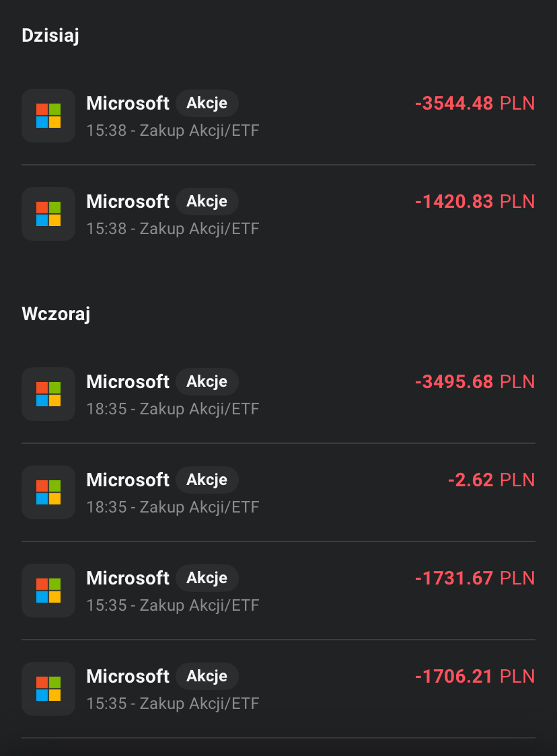Click the Wczoraj section header
This screenshot has height=756, width=557.
tap(56, 314)
